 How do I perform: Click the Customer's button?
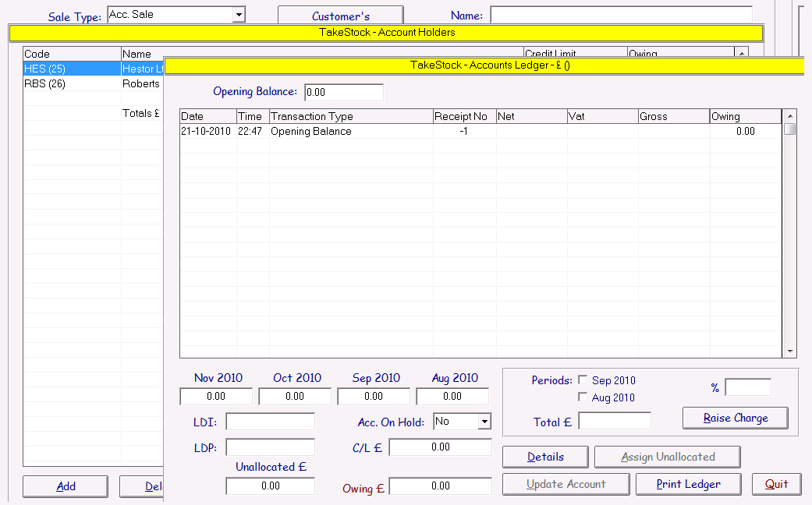pos(341,16)
